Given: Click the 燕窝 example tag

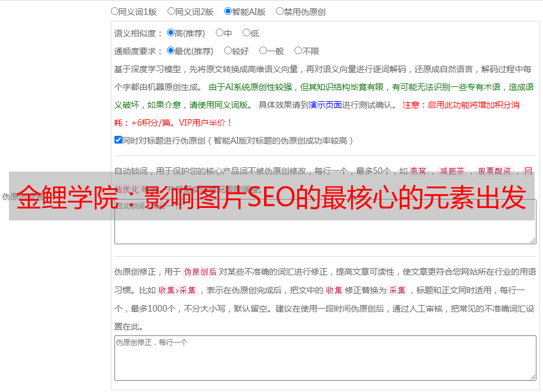Looking at the screenshot, I should (418, 171).
